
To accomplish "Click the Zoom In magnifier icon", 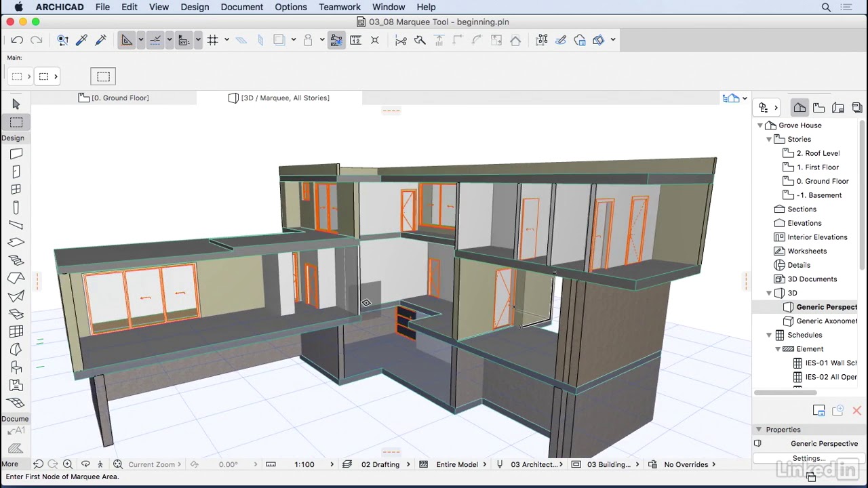I will coord(68,464).
